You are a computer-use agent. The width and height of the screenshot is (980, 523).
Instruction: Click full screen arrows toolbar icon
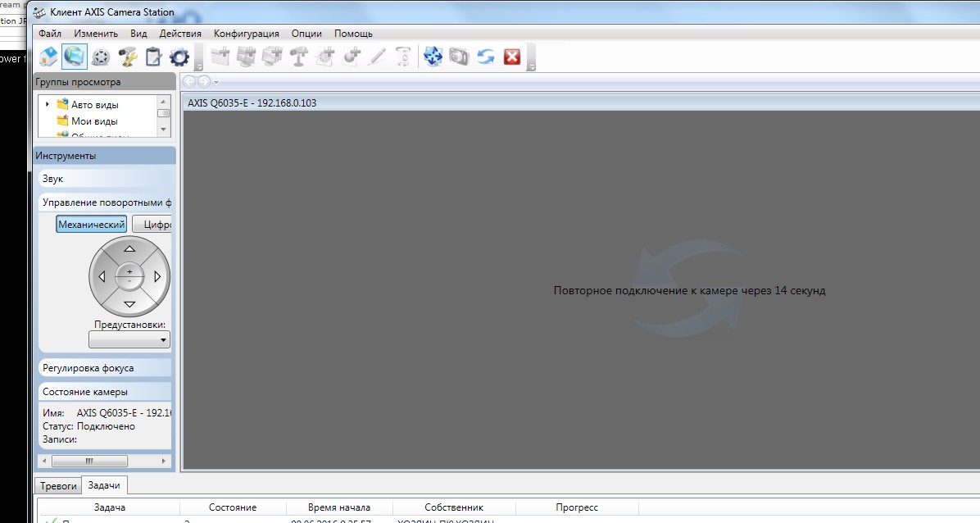pos(433,57)
